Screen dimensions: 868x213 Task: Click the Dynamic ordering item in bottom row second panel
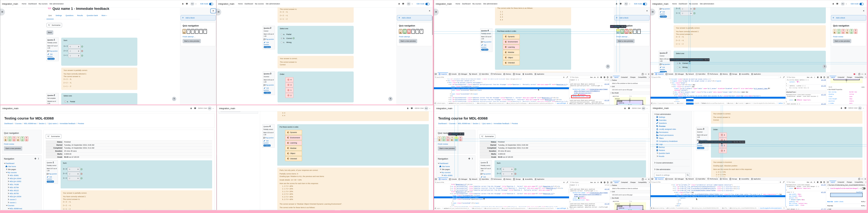[294, 133]
